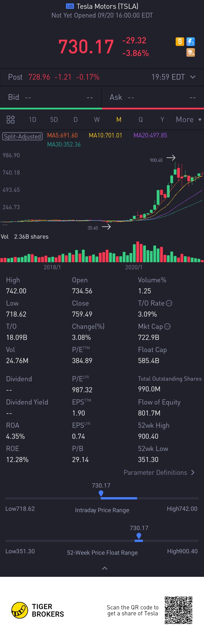Tap the Total Outstanding Shares label
The height and width of the screenshot is (644, 204).
tap(170, 379)
